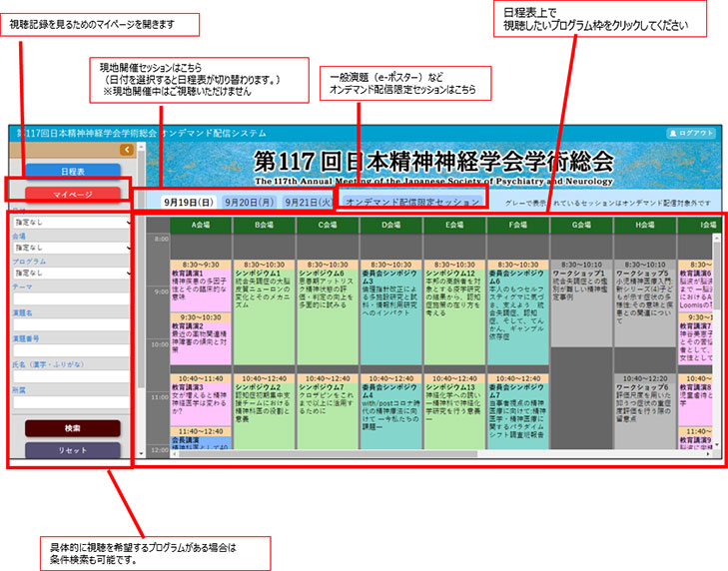This screenshot has height=571, width=728.
Task: Click the G会場 column header
Action: 581,225
